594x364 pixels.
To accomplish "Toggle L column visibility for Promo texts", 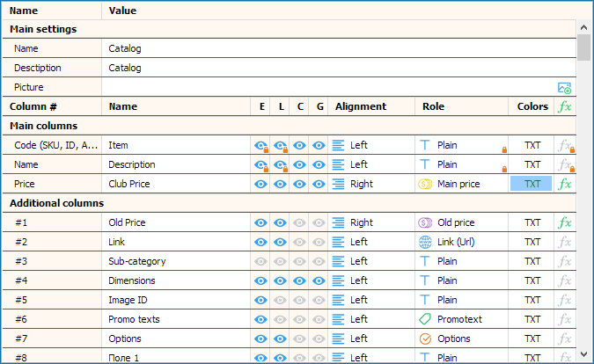I will point(280,320).
